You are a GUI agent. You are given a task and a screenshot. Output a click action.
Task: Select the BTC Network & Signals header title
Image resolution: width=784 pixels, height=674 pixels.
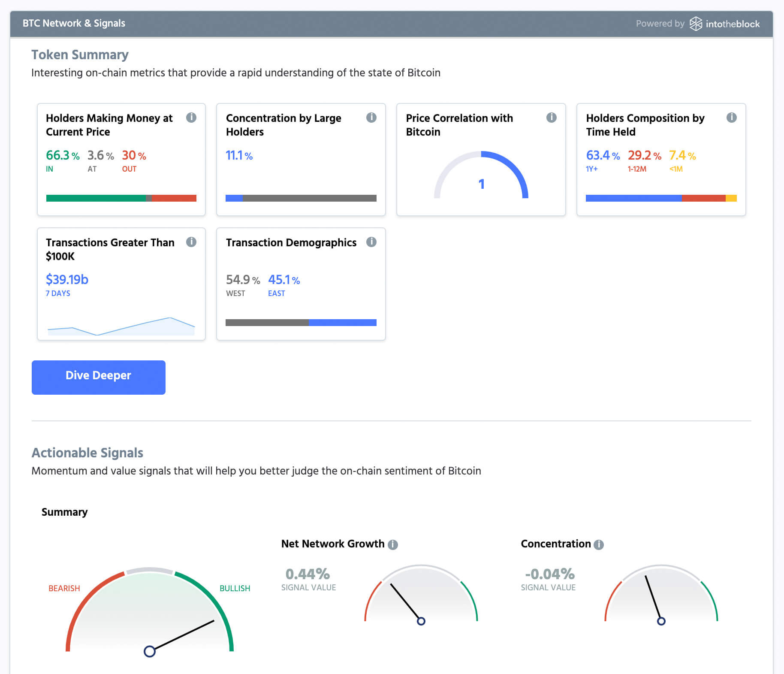pos(74,23)
